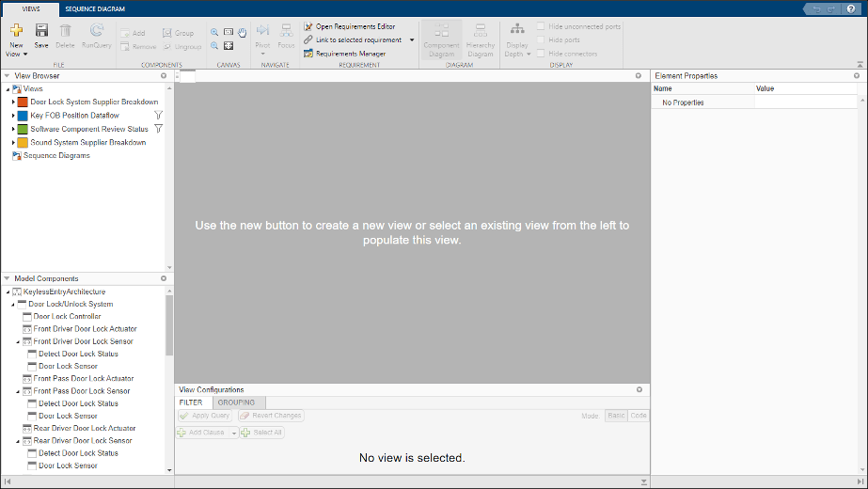The height and width of the screenshot is (489, 868).
Task: Click the Remove component button
Action: (138, 46)
